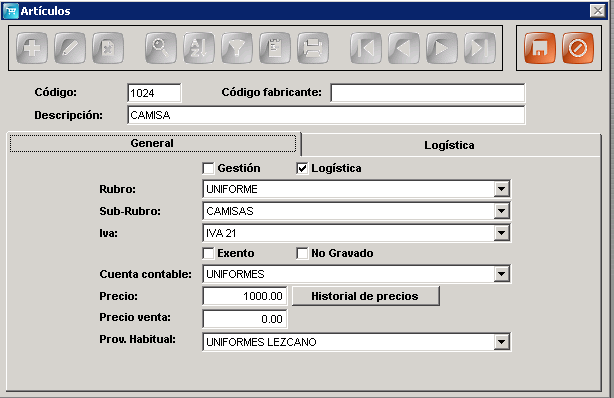Click the printer icon
The height and width of the screenshot is (398, 614).
[312, 48]
